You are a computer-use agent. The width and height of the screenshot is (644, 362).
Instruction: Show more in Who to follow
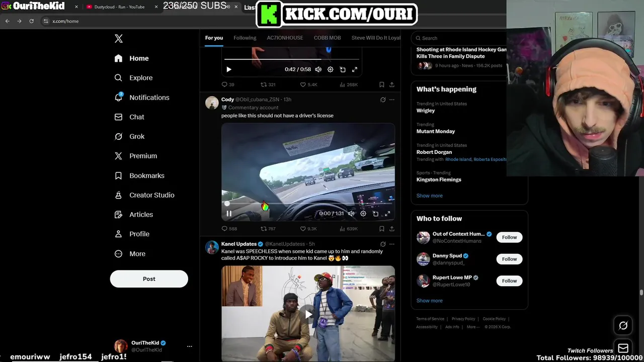pyautogui.click(x=429, y=301)
